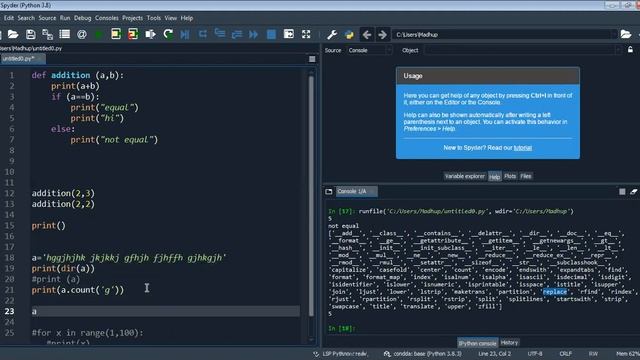Viewport: 640px width, 360px height.
Task: Open a file using the folder icon
Action: tap(13, 34)
